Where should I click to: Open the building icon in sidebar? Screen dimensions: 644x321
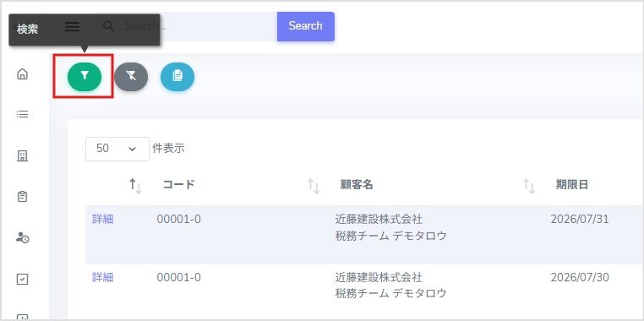pos(22,156)
